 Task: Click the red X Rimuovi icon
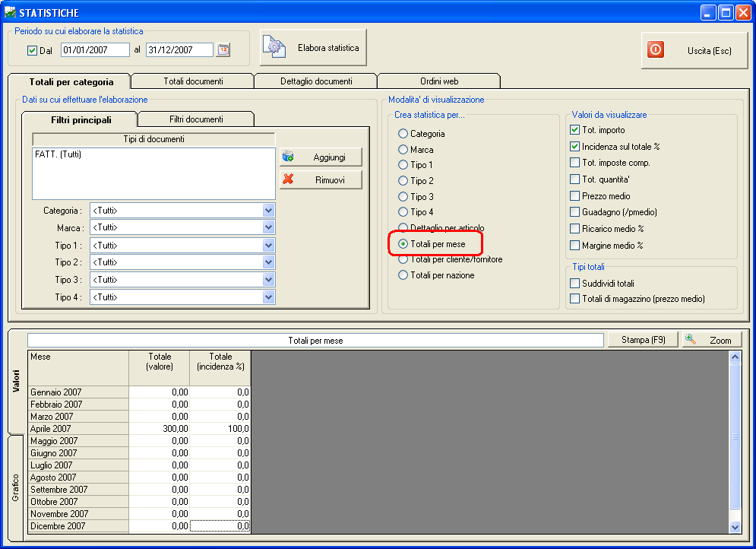click(x=288, y=180)
